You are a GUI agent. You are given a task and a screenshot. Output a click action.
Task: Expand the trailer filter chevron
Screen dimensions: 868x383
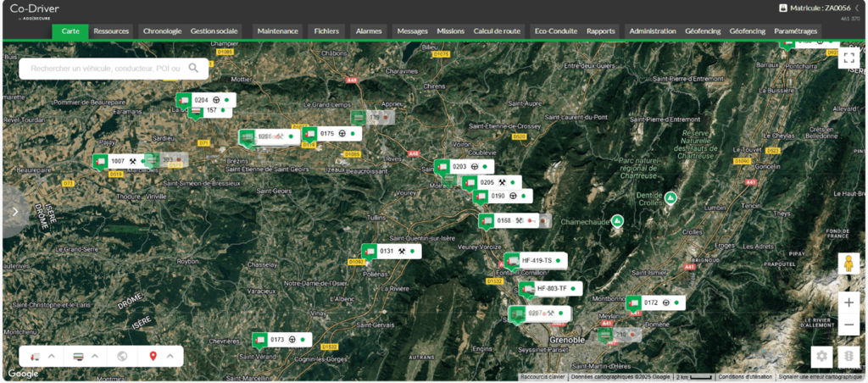point(95,356)
